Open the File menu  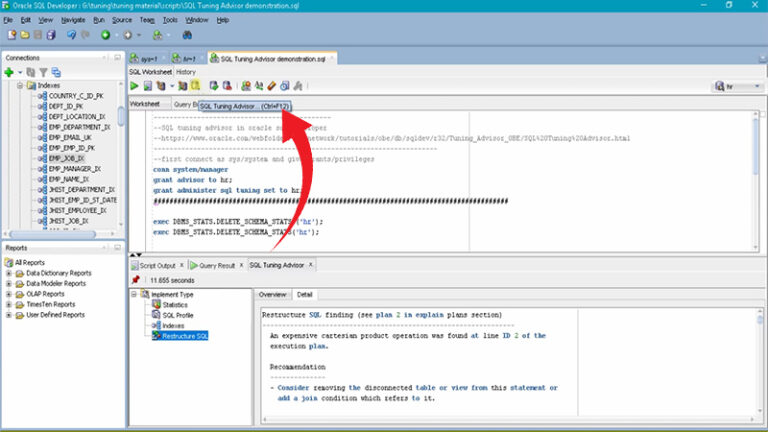tap(8, 20)
